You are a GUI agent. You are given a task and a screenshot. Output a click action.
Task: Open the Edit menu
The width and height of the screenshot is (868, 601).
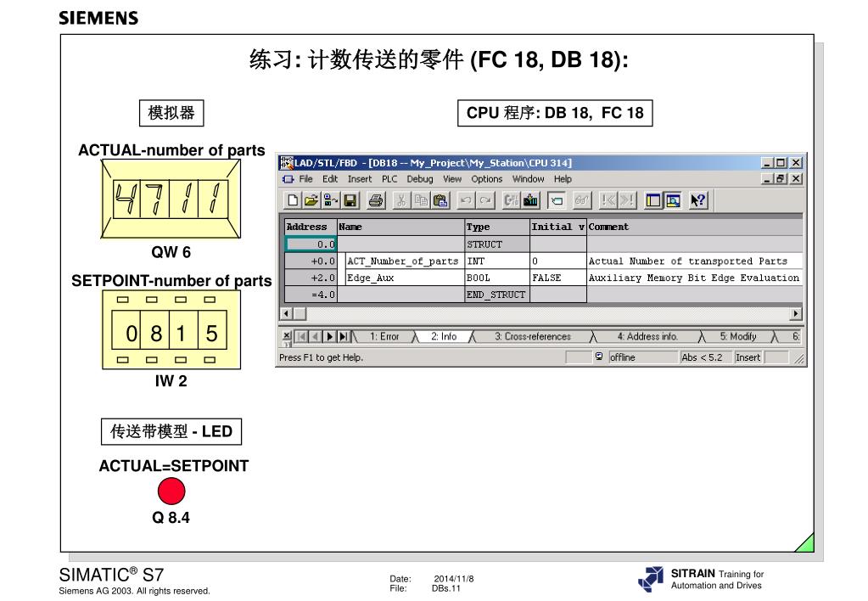click(330, 179)
